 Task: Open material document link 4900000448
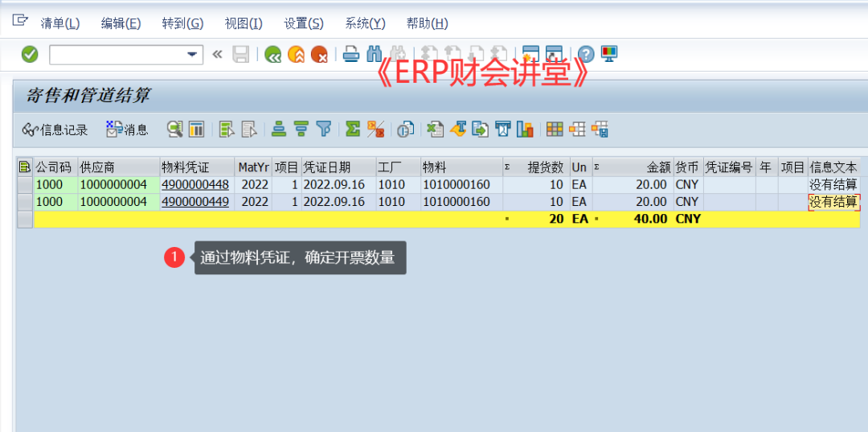(194, 185)
